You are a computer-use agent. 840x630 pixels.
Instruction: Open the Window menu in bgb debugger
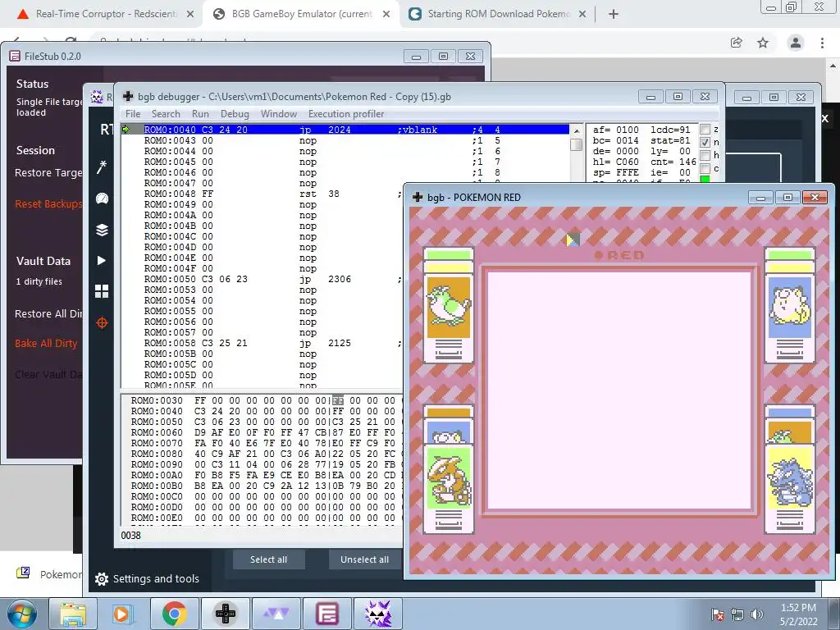[x=279, y=113]
